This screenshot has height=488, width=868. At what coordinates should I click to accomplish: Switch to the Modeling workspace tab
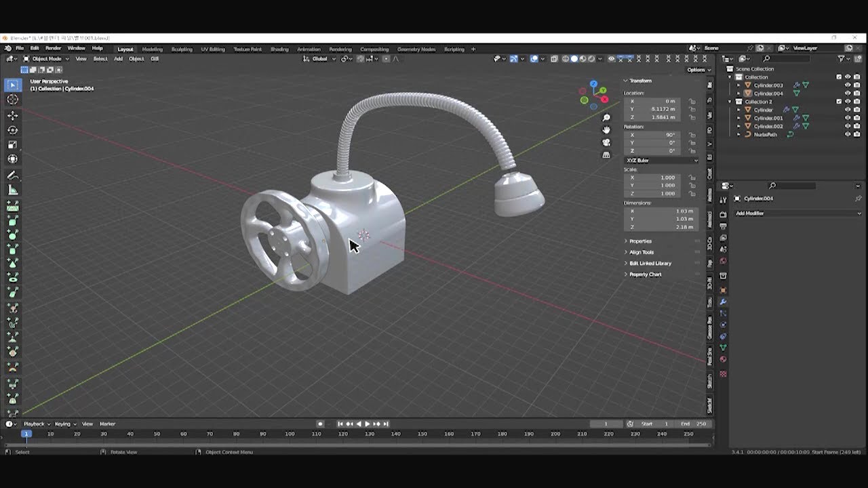pyautogui.click(x=152, y=49)
